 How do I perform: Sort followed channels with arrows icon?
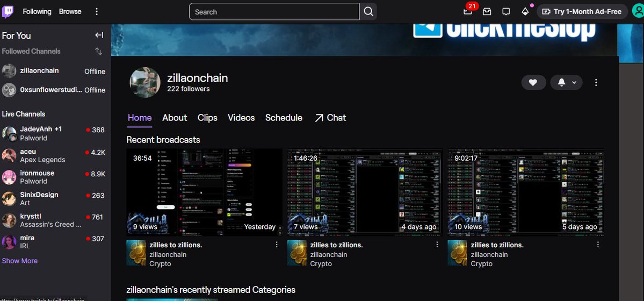pos(99,52)
